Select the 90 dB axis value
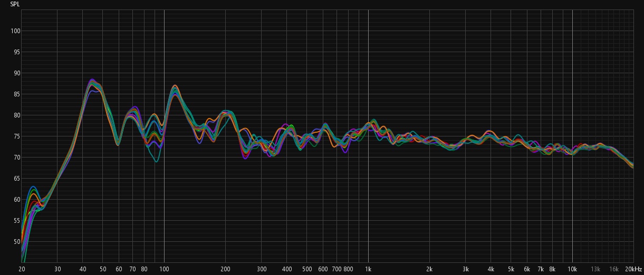This screenshot has width=644, height=275. point(17,73)
